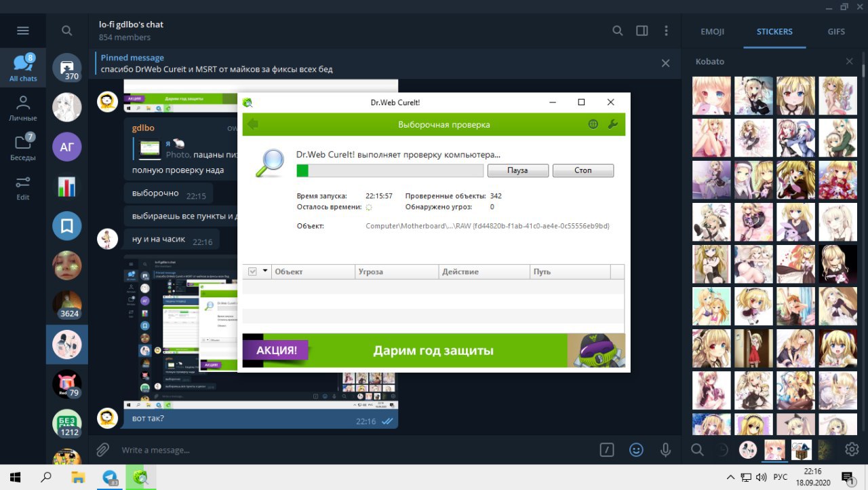Click Dr.Web CureIt taskbar icon
The width and height of the screenshot is (868, 490).
click(x=141, y=477)
